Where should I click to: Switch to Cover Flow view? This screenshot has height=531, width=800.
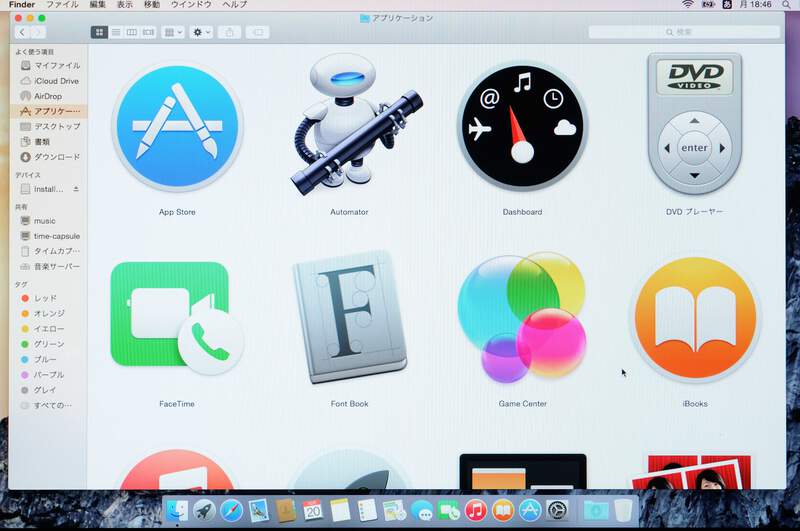(148, 32)
